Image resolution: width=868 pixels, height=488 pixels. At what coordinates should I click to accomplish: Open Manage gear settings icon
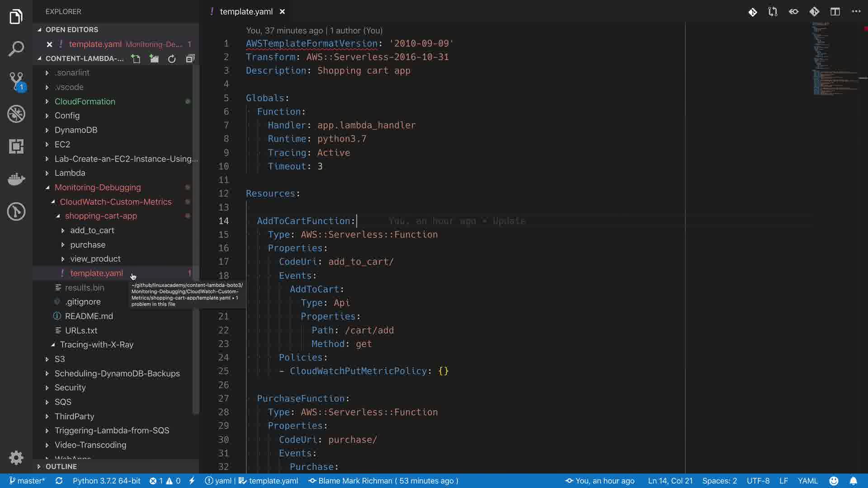point(16,458)
